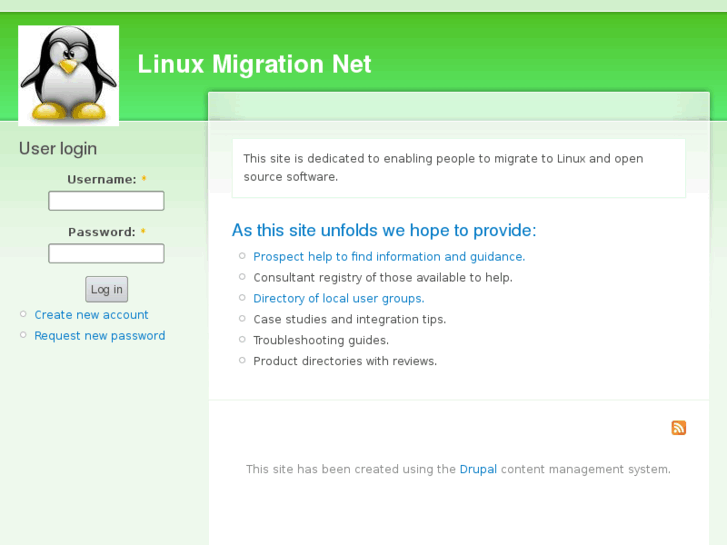
Task: Click the 'As this site unfolds' heading
Action: pyautogui.click(x=384, y=231)
